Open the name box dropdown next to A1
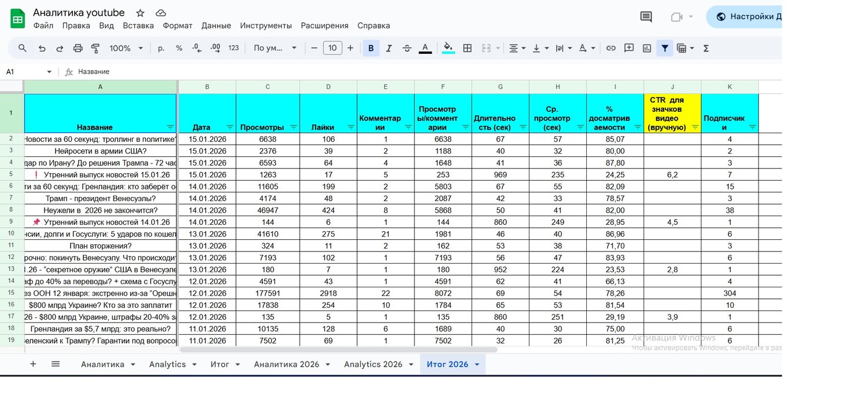This screenshot has width=868, height=409. [49, 72]
